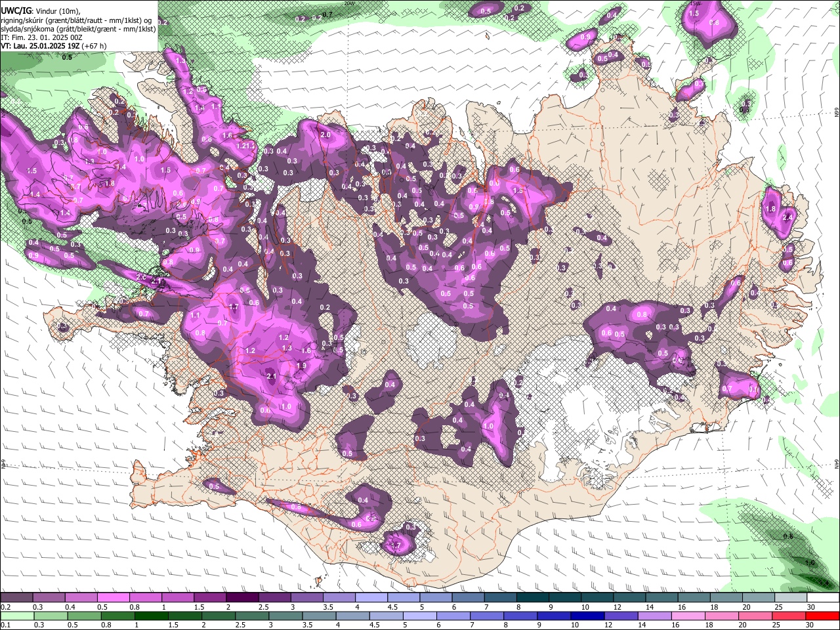Click the "66N" latitude label on right edge
Image resolution: width=840 pixels, height=630 pixels.
[837, 114]
